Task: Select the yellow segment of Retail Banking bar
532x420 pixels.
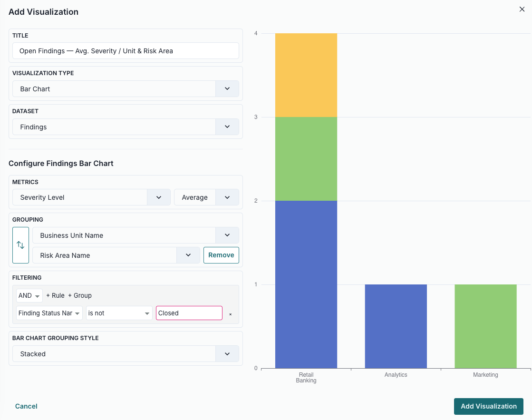Action: 306,74
